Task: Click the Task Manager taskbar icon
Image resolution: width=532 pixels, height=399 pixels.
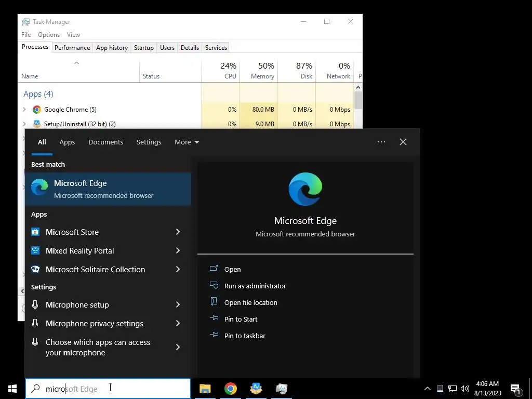Action: tap(281, 389)
